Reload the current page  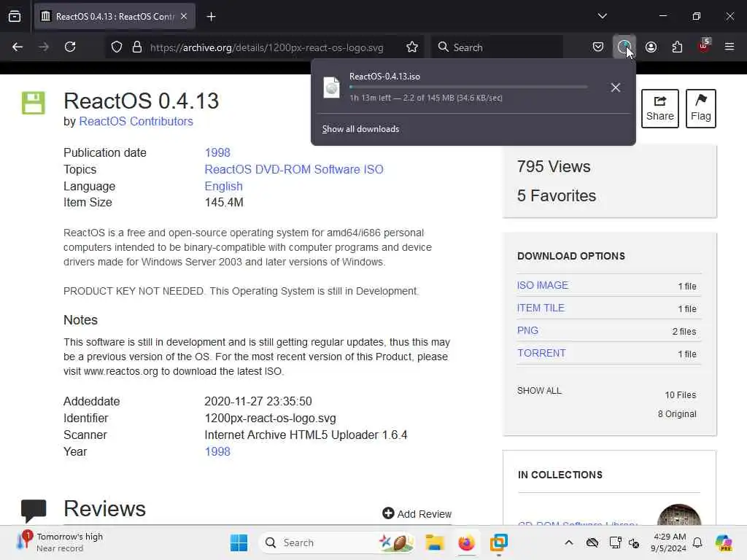coord(70,47)
